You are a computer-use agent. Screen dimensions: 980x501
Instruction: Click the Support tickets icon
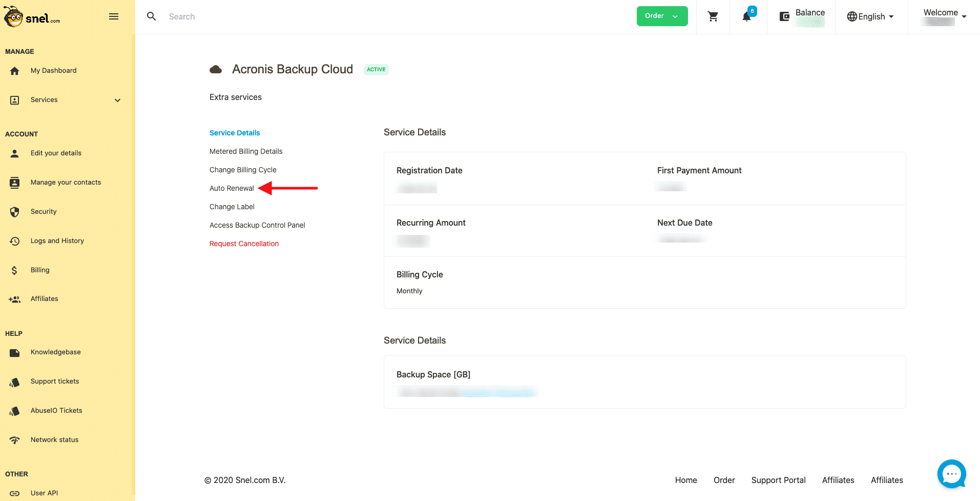(x=14, y=382)
